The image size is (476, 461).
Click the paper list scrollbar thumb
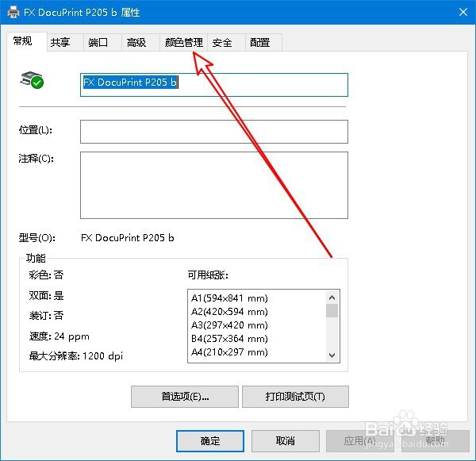(332, 310)
